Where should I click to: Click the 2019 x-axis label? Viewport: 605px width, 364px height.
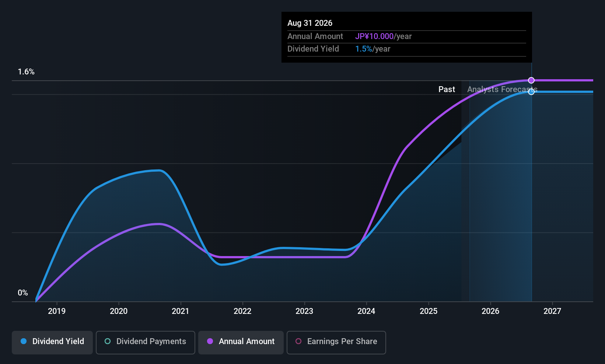(57, 311)
